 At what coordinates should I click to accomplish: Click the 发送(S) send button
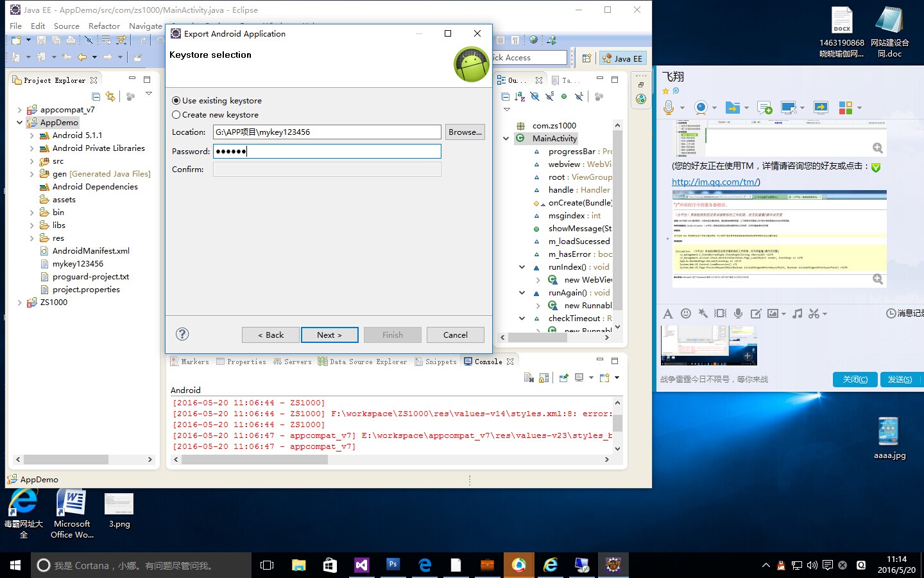[x=900, y=380]
